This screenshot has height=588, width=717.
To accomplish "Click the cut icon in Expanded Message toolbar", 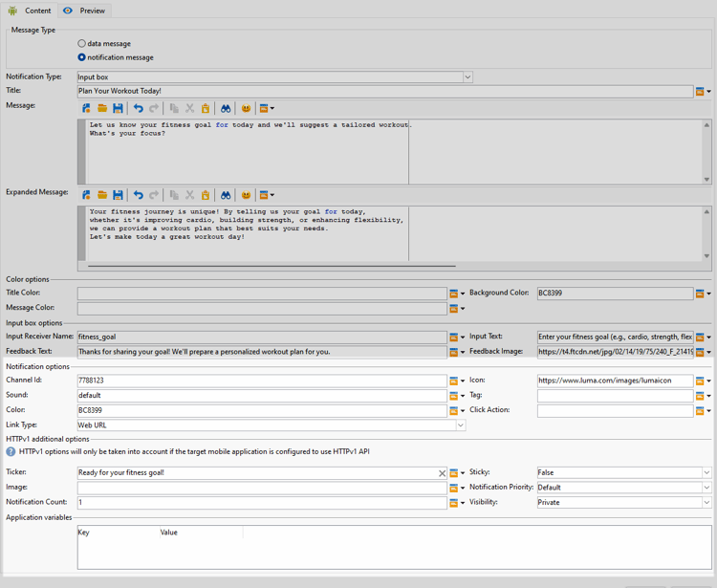I will click(x=190, y=195).
